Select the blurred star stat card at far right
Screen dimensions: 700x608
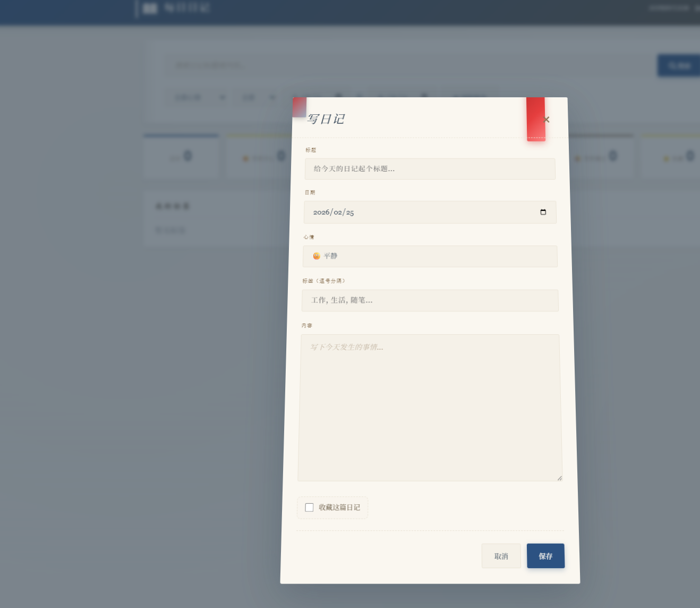click(x=672, y=157)
